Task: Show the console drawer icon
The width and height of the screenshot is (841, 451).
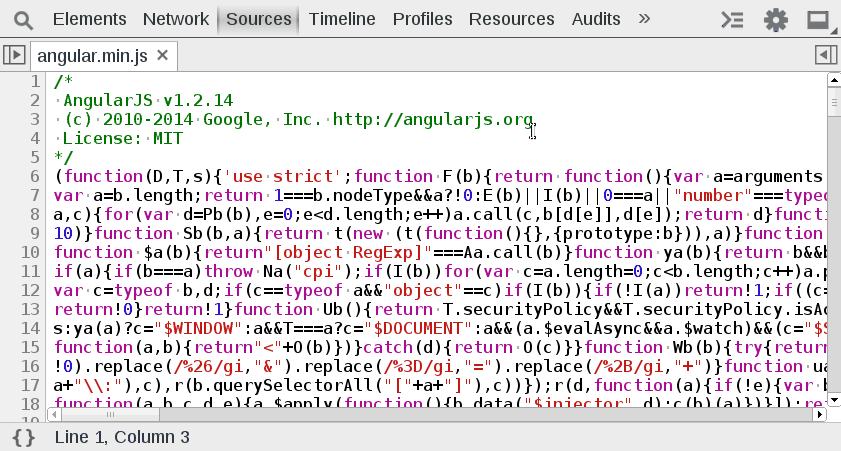Action: (733, 19)
